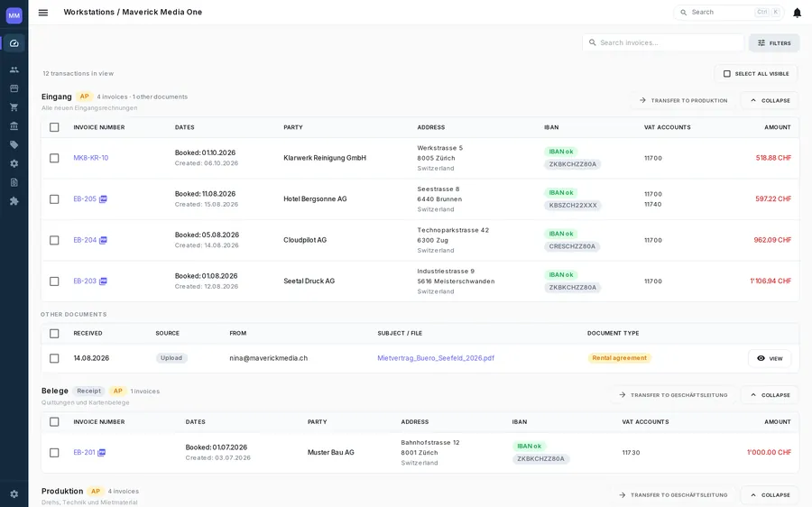Collapse the Belege section
Screen dimensions: 812x507
coord(770,395)
